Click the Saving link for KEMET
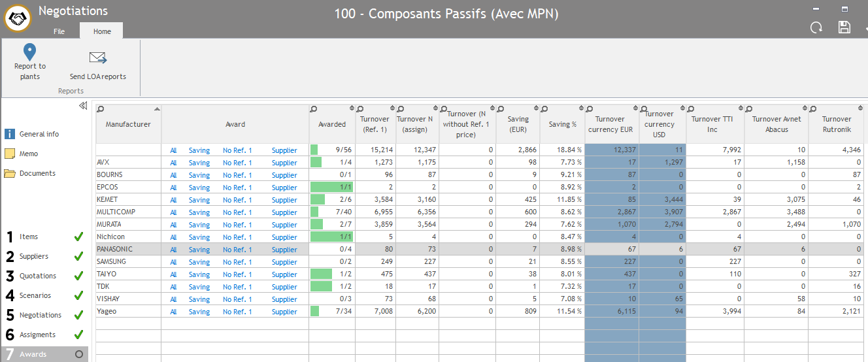The width and height of the screenshot is (868, 362). pyautogui.click(x=199, y=200)
